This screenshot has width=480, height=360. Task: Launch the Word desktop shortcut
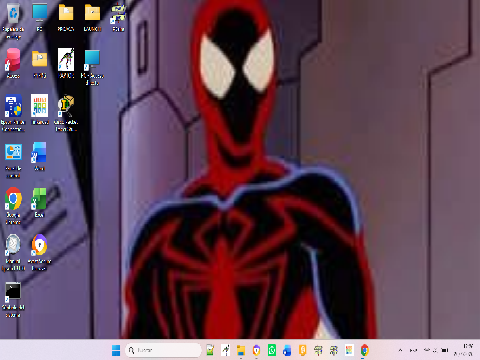coord(39,153)
